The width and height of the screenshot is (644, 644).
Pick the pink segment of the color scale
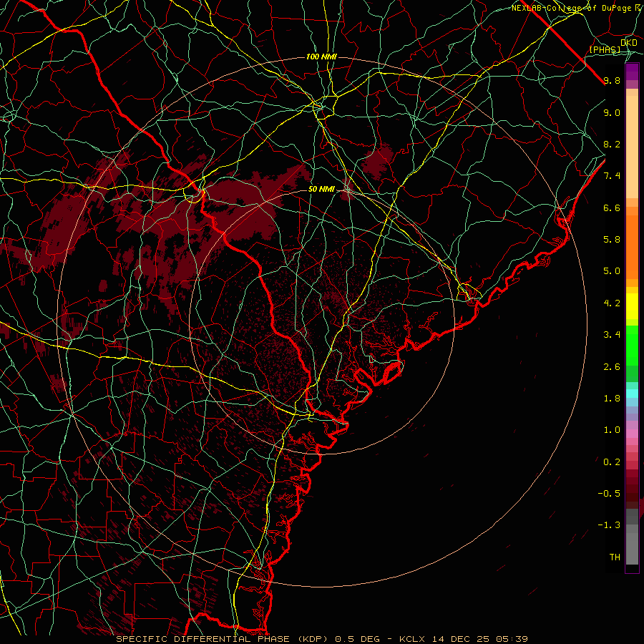click(x=632, y=433)
